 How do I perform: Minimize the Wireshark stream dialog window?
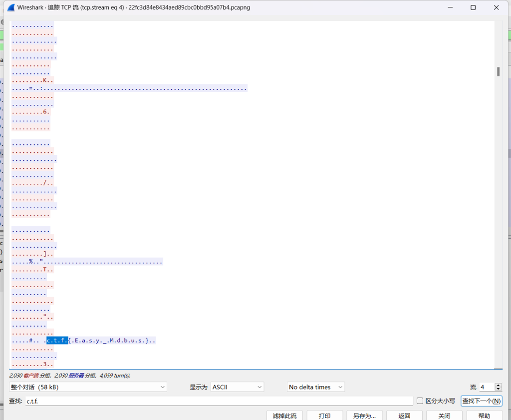450,7
